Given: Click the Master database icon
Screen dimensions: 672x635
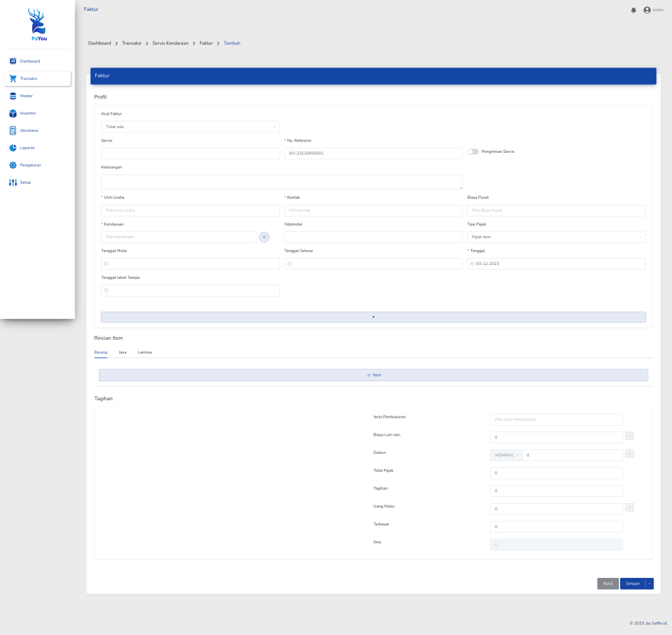Looking at the screenshot, I should [13, 96].
